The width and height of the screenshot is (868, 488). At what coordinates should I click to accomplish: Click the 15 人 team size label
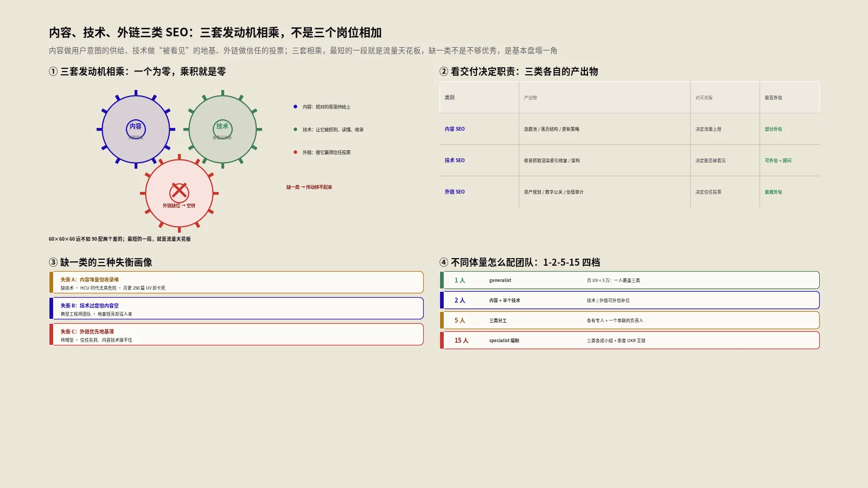(x=462, y=341)
